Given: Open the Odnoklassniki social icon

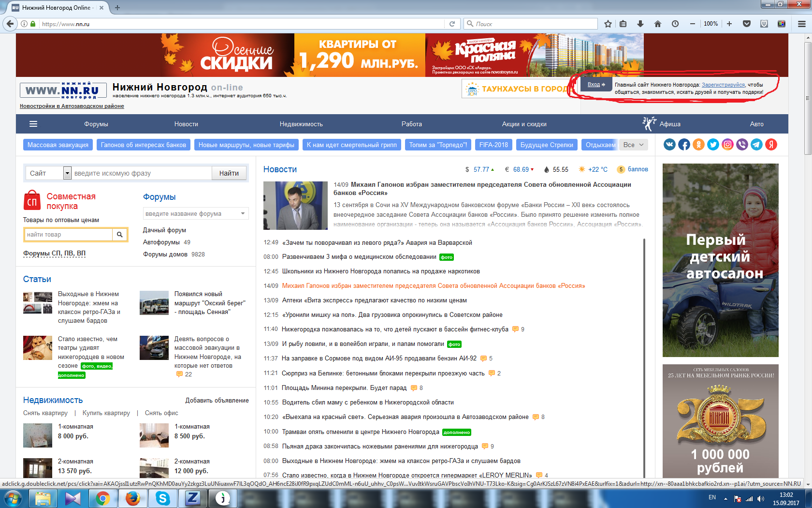Looking at the screenshot, I should point(698,145).
